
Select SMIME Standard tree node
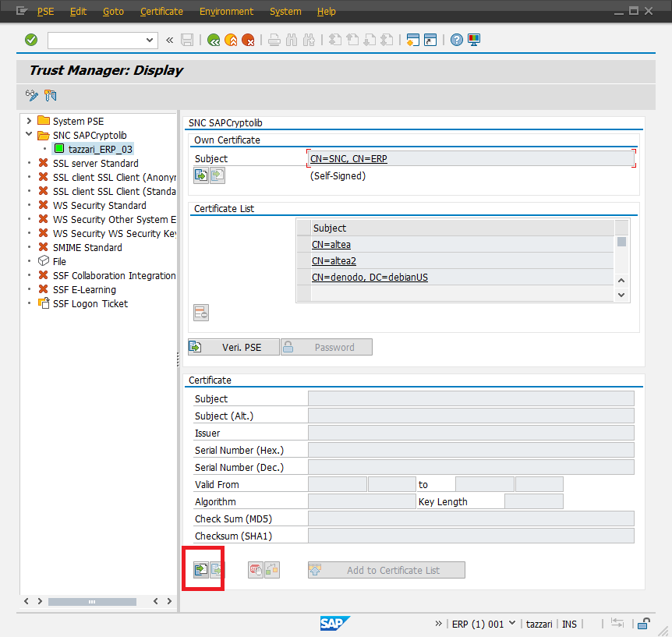(87, 247)
